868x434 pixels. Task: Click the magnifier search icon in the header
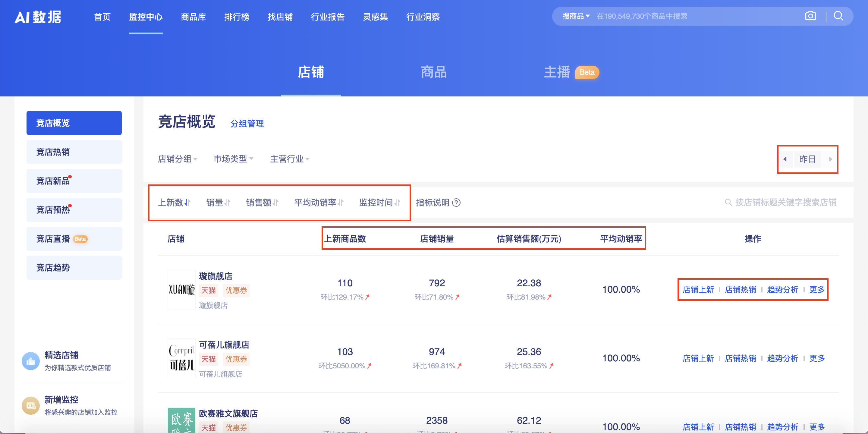click(838, 15)
